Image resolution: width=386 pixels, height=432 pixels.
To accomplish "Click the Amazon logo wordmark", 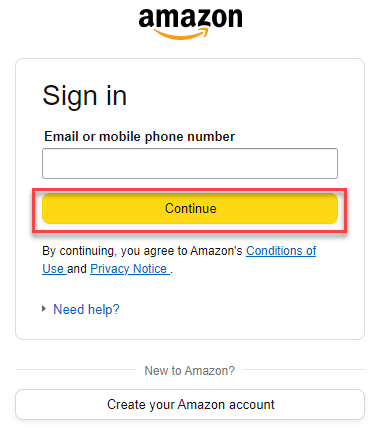I will pyautogui.click(x=190, y=18).
